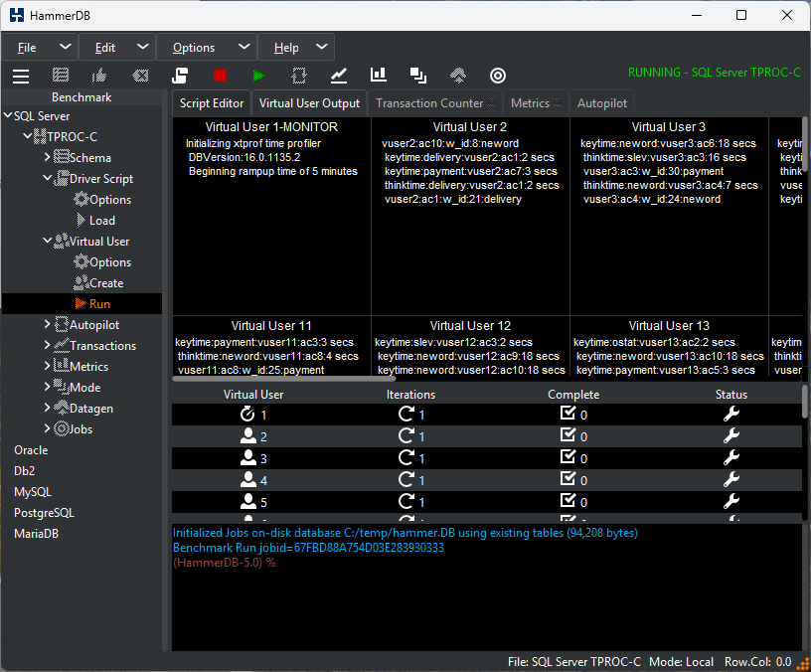Switch to the Script Editor tab

212,103
